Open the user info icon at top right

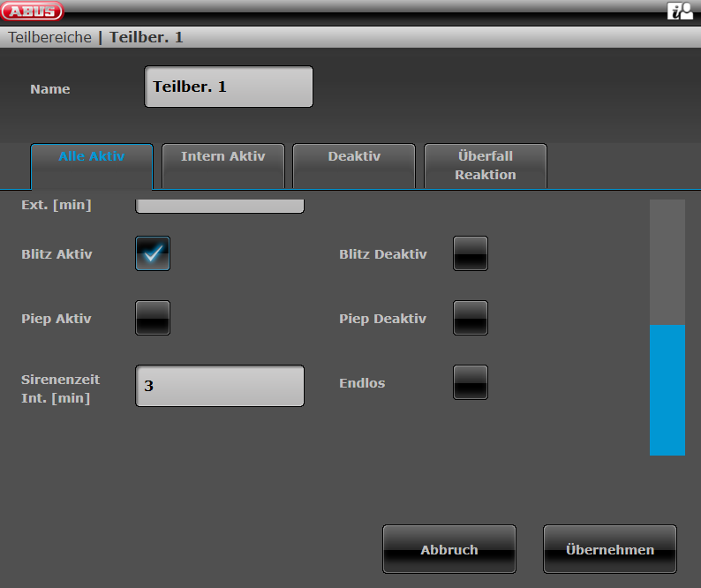coord(679,11)
